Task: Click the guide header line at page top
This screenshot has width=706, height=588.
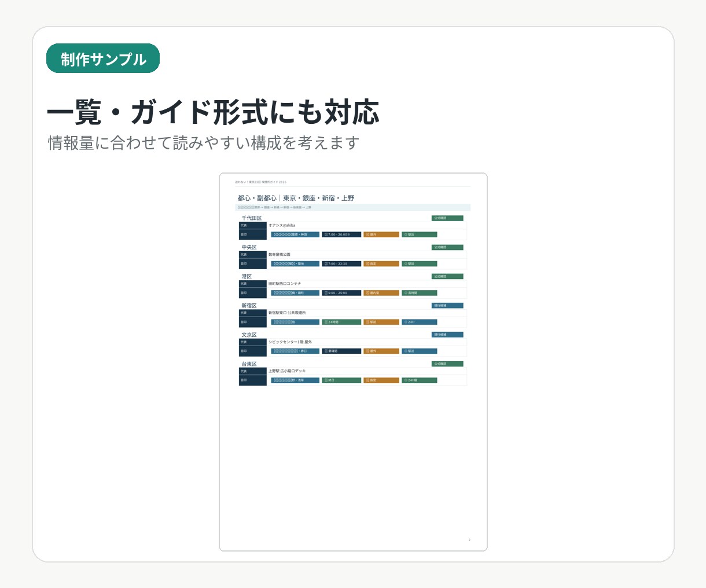Action: (260, 182)
